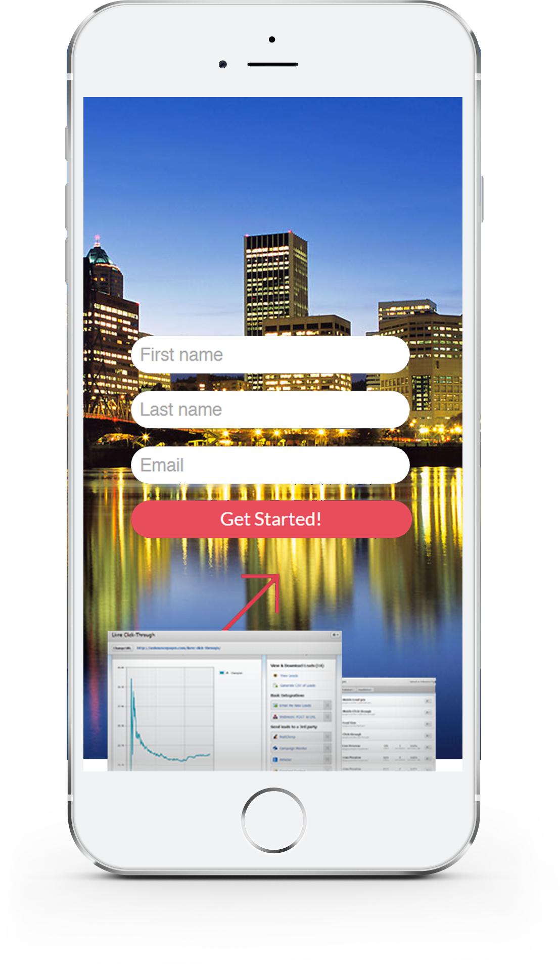Image resolution: width=560 pixels, height=967 pixels.
Task: Focus the Last name text box
Action: tap(270, 409)
